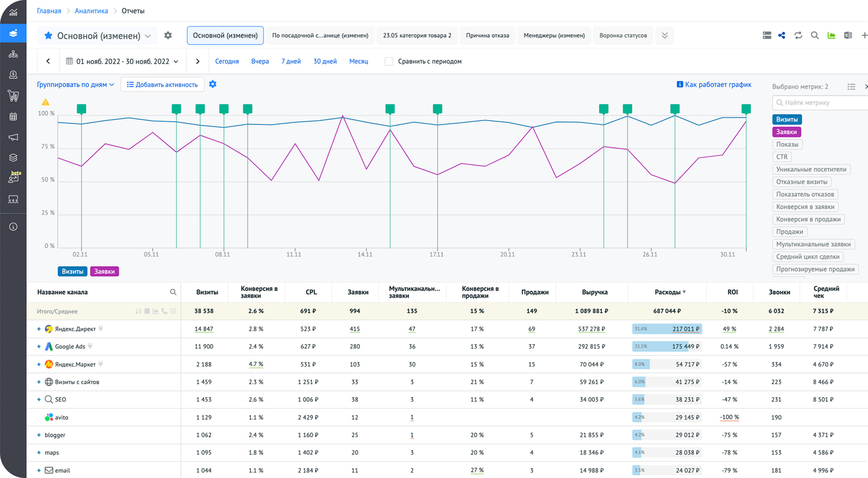Enable the Сравнить с периодом checkbox
This screenshot has height=478, width=868.
point(389,61)
